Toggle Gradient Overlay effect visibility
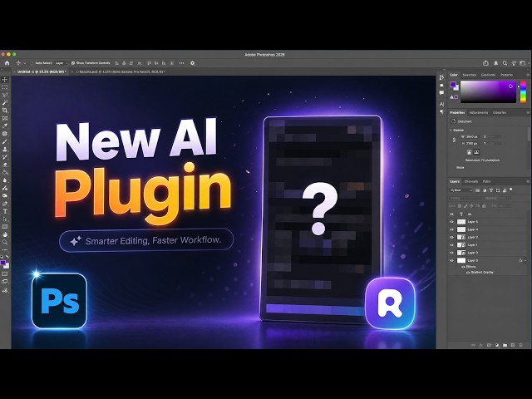 (x=468, y=273)
